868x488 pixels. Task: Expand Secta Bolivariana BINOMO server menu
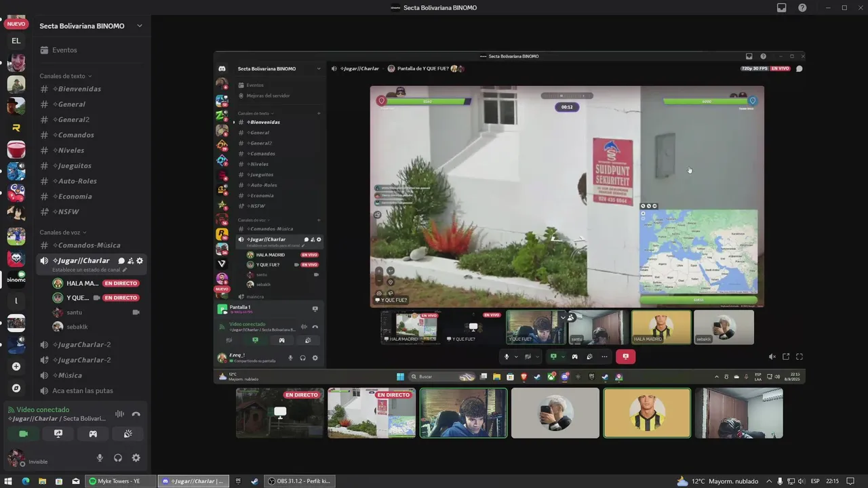91,26
